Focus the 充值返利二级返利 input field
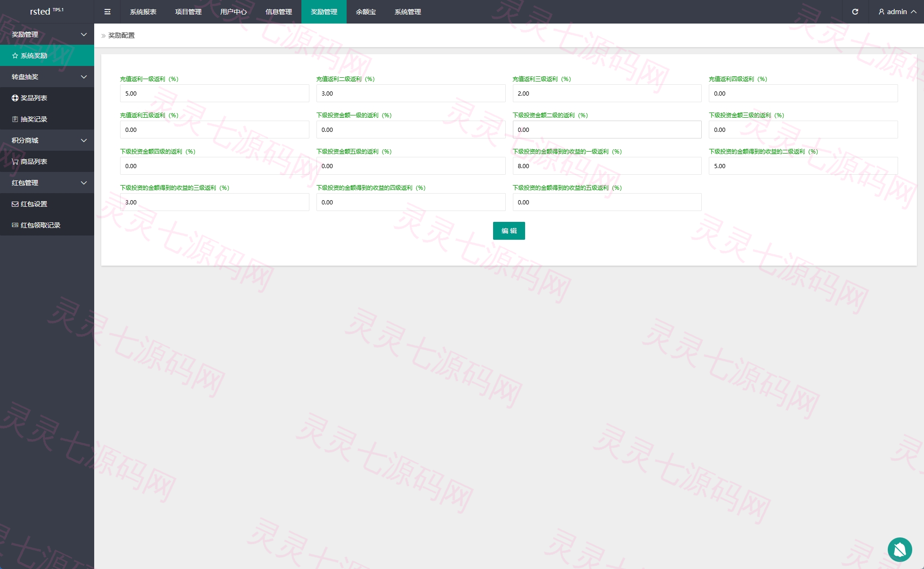This screenshot has width=924, height=569. pyautogui.click(x=411, y=93)
